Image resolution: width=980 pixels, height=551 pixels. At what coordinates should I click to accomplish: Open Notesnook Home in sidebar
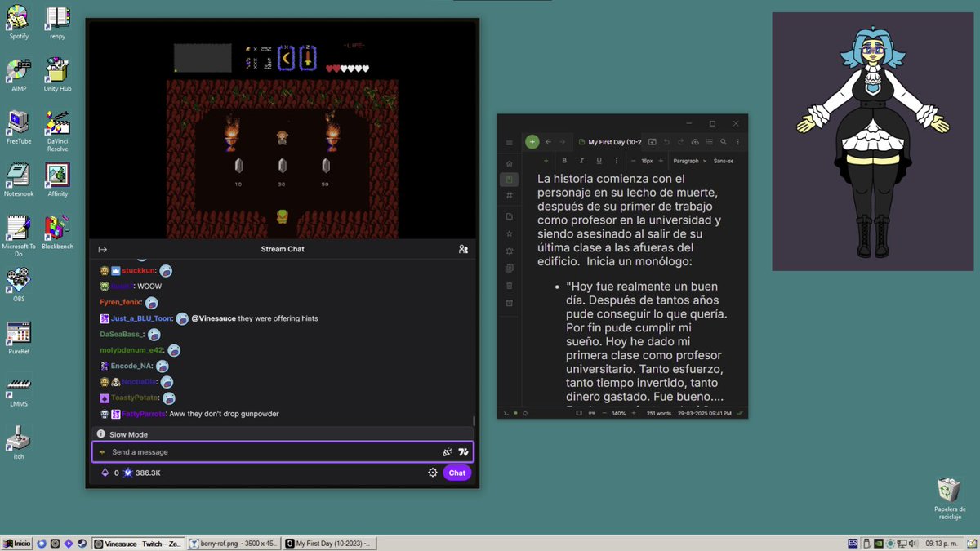coord(510,163)
